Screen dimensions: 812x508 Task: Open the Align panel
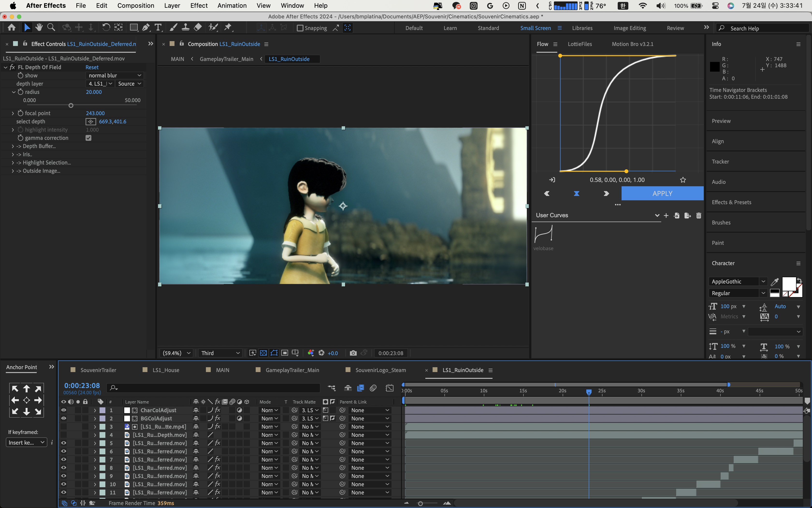[718, 142]
